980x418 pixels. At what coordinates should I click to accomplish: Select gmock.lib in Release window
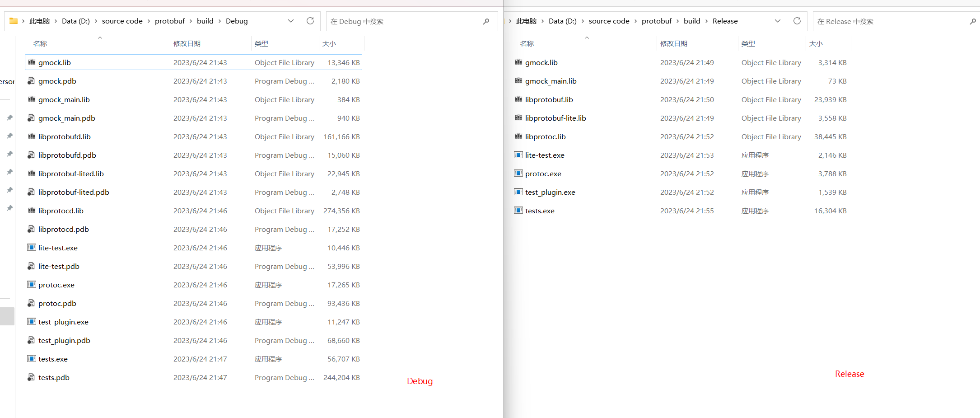[541, 62]
